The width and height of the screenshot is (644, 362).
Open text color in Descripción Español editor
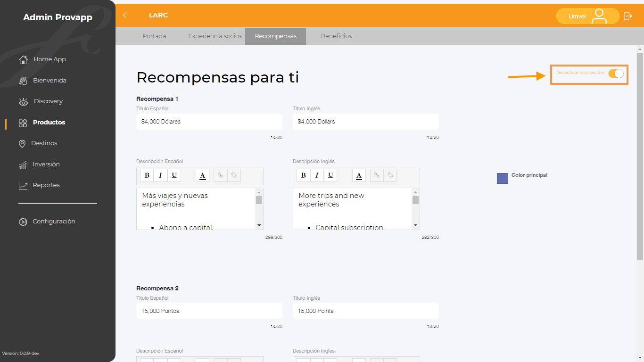point(202,175)
